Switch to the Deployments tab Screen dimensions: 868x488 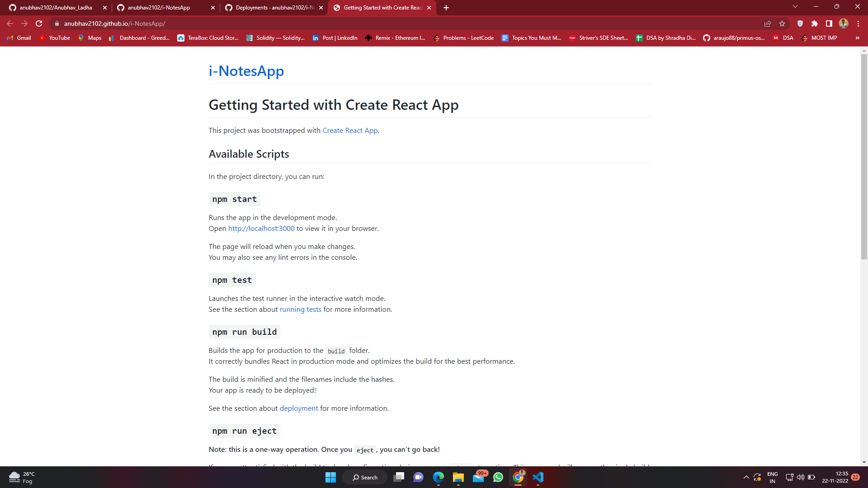[274, 8]
